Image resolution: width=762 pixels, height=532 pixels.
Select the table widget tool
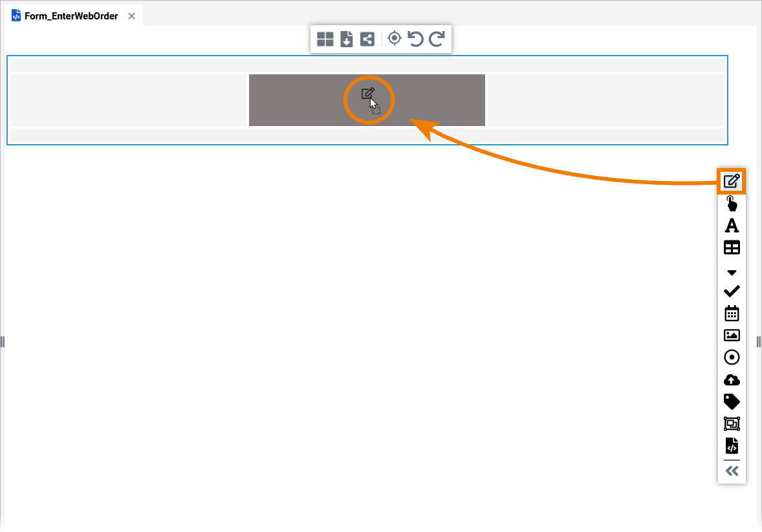(x=732, y=248)
